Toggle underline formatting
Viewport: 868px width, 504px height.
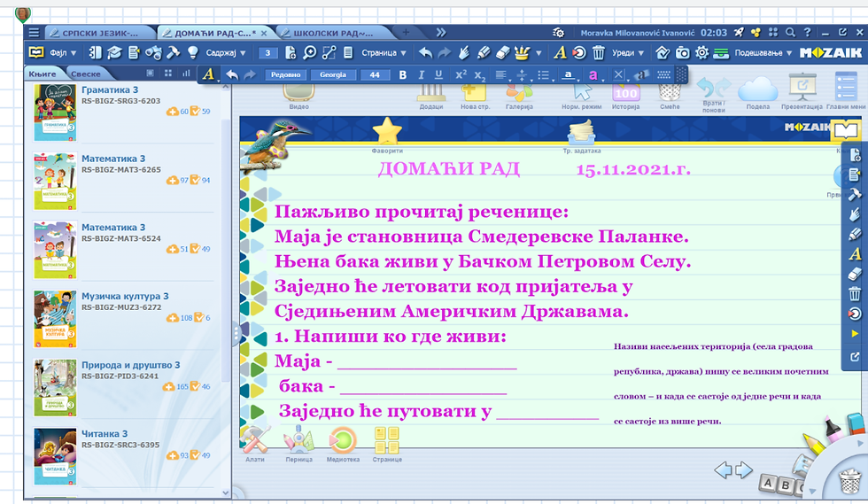[x=438, y=74]
